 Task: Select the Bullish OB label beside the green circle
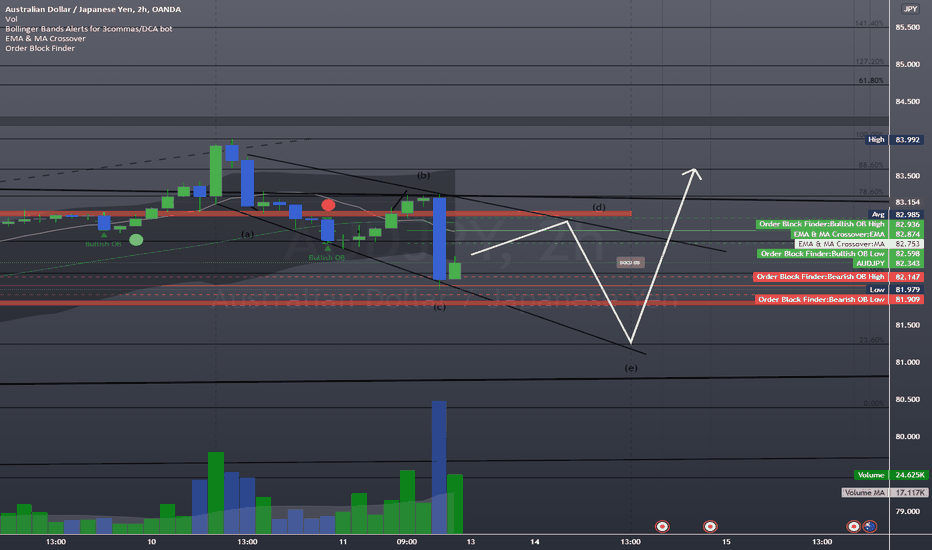(103, 244)
